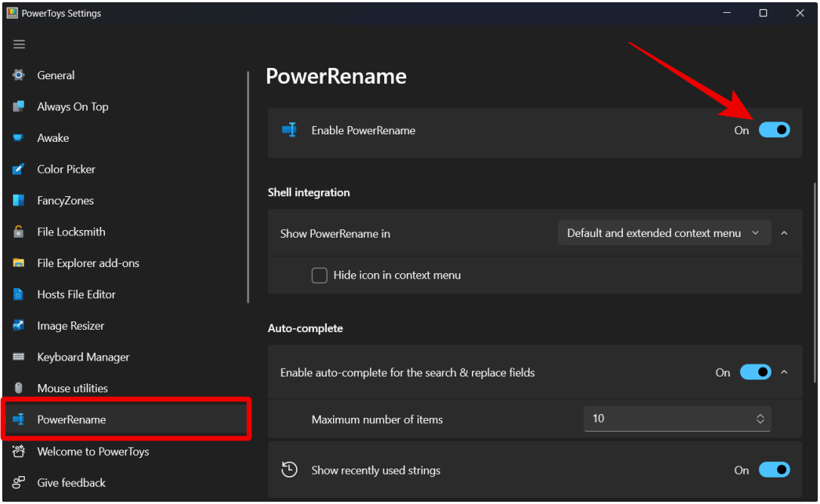820x504 pixels.
Task: Minimize the PowerToys Settings window
Action: click(727, 13)
